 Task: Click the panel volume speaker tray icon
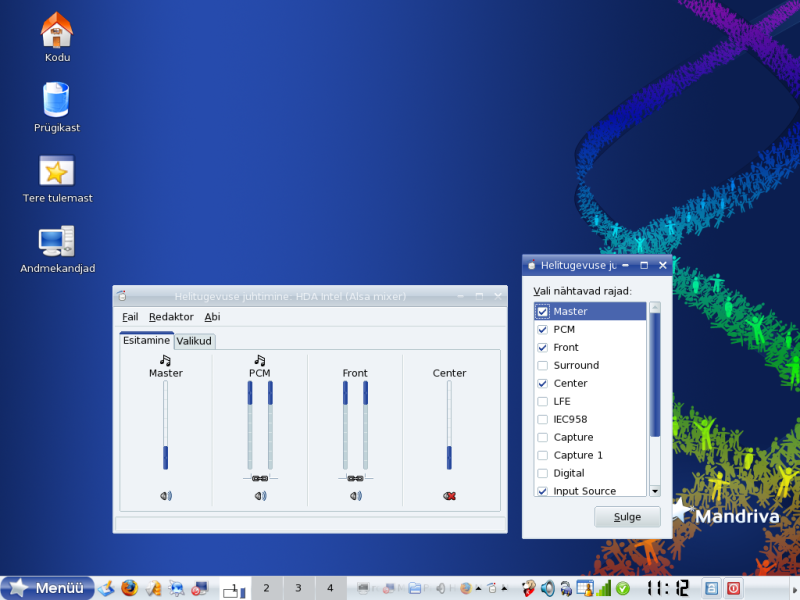pyautogui.click(x=547, y=588)
